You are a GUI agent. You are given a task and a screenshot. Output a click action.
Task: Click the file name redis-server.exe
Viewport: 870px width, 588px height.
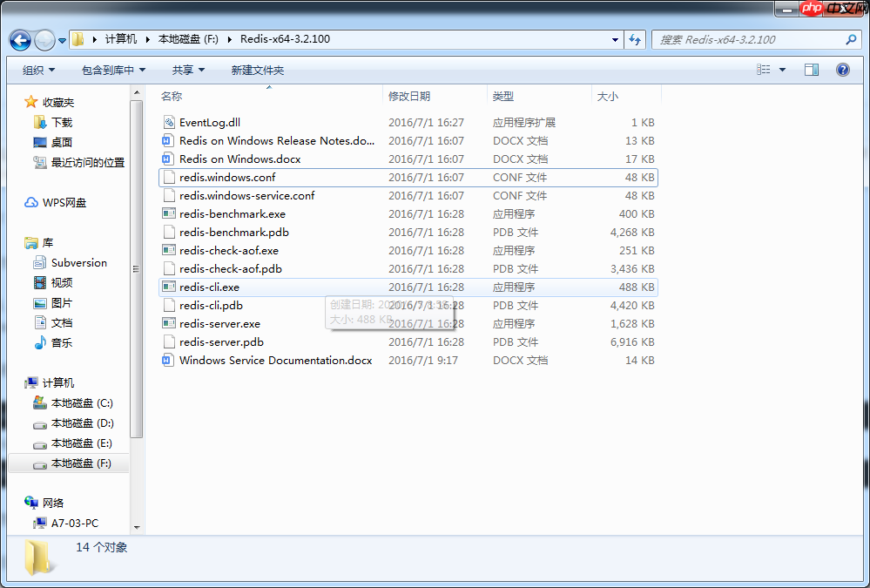pyautogui.click(x=219, y=324)
